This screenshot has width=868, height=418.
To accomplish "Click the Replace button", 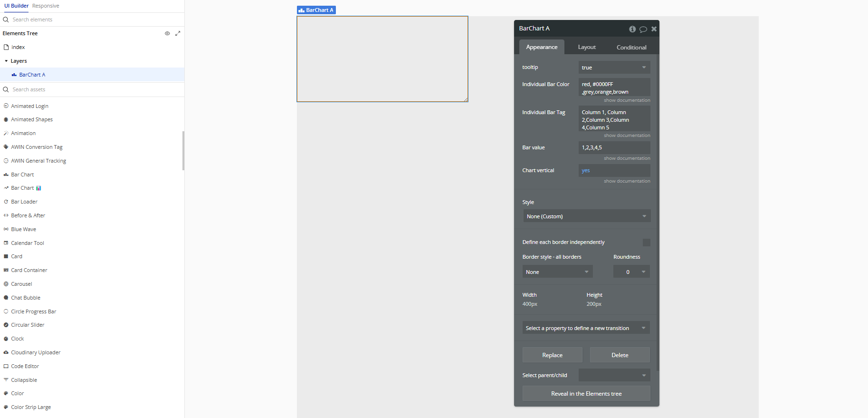I will click(x=553, y=355).
